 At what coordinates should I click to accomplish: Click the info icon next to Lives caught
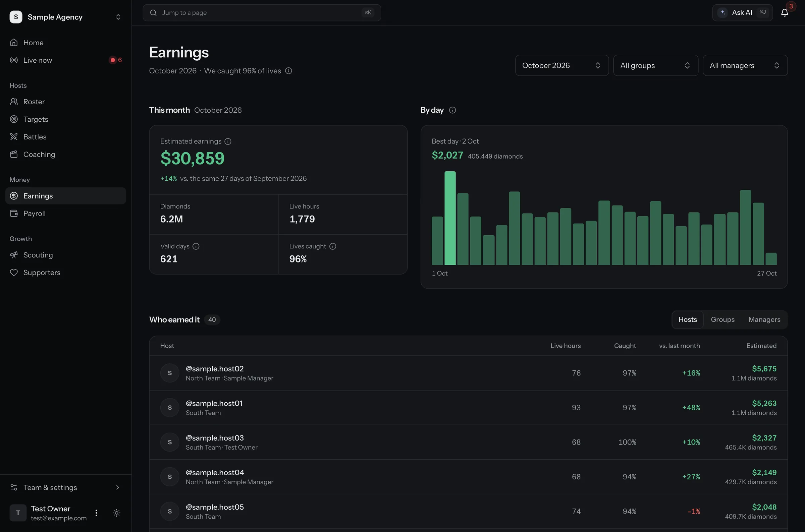[333, 246]
